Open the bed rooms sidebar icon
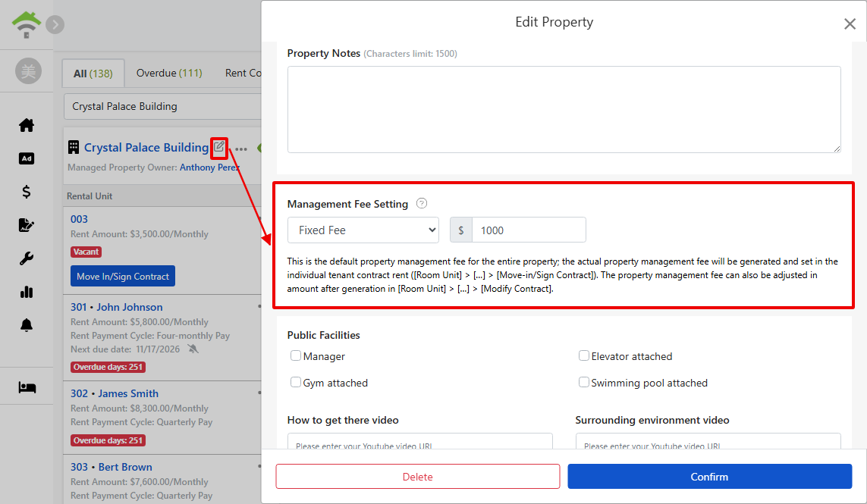867x504 pixels. pyautogui.click(x=27, y=387)
